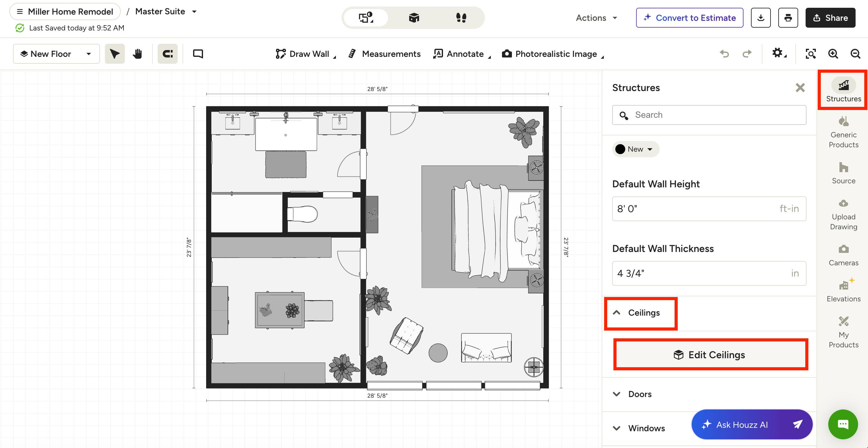Open the New Floor dropdown
The width and height of the screenshot is (868, 448).
[x=56, y=54]
